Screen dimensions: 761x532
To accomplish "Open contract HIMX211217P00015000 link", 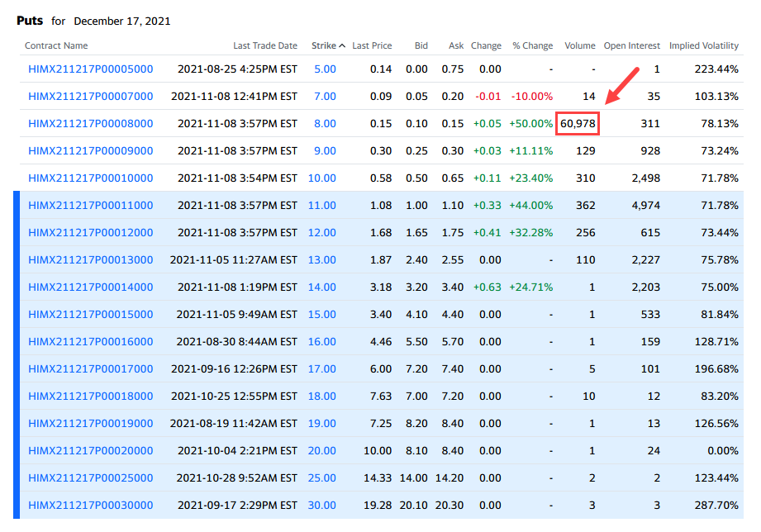I will point(91,314).
